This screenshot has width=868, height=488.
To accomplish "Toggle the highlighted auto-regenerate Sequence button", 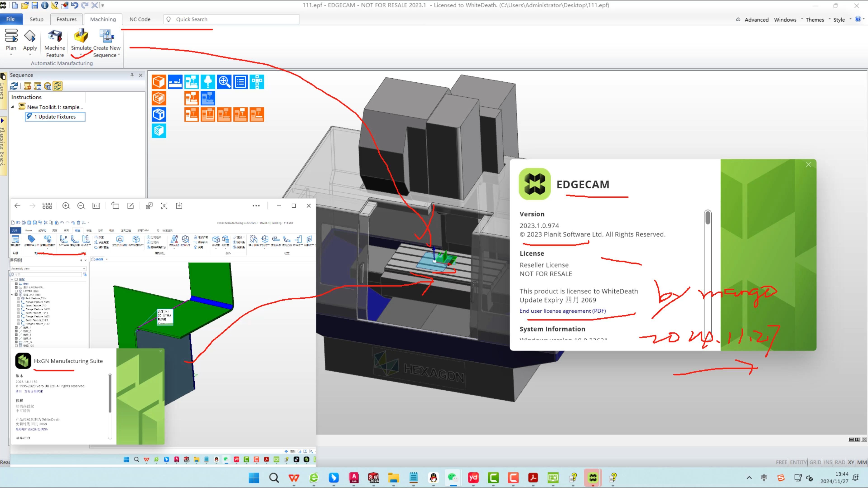I will click(58, 86).
